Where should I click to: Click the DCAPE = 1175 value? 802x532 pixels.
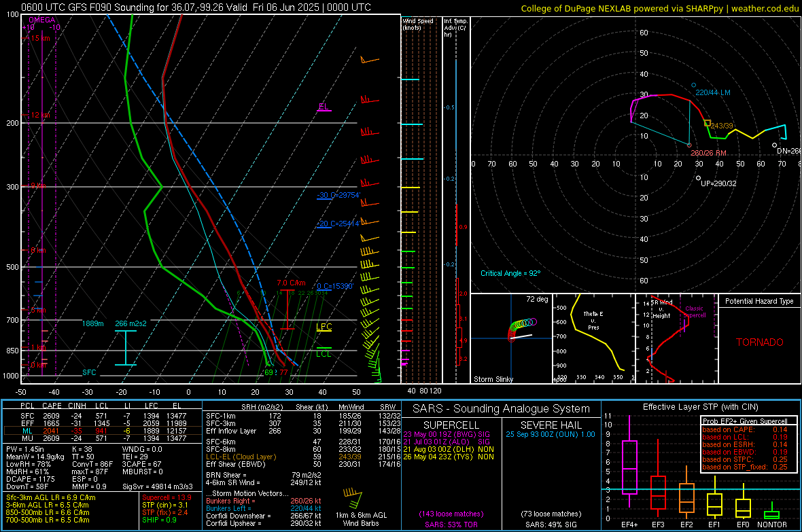30,479
